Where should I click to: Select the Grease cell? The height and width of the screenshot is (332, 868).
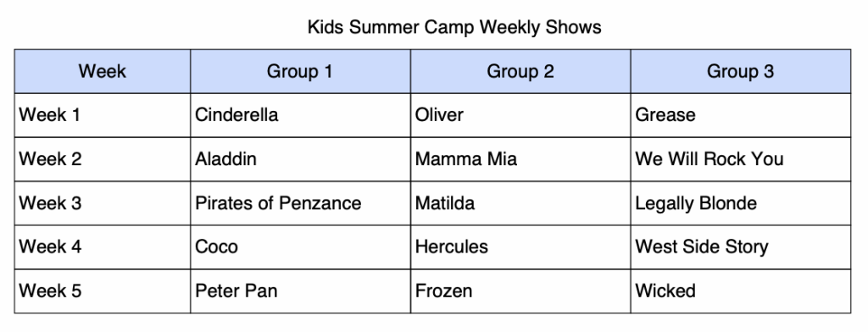[741, 115]
